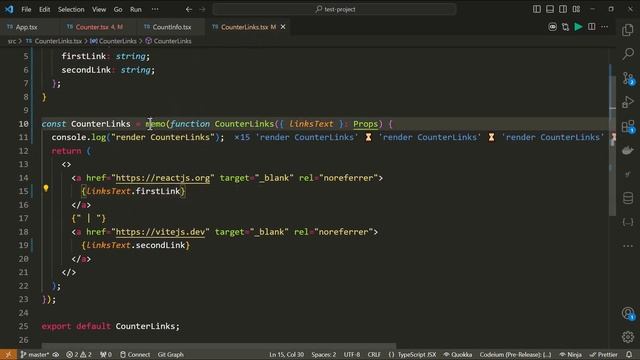Publish changes cloud icon beside master branch
The image size is (640, 360).
pos(56,354)
